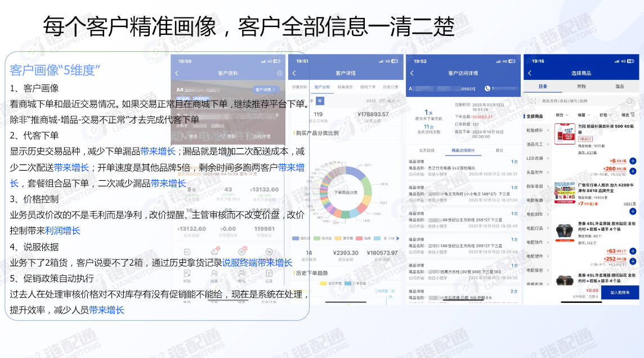Tap the settings gear on 客户资料 screen
The width and height of the screenshot is (644, 358).
click(279, 73)
